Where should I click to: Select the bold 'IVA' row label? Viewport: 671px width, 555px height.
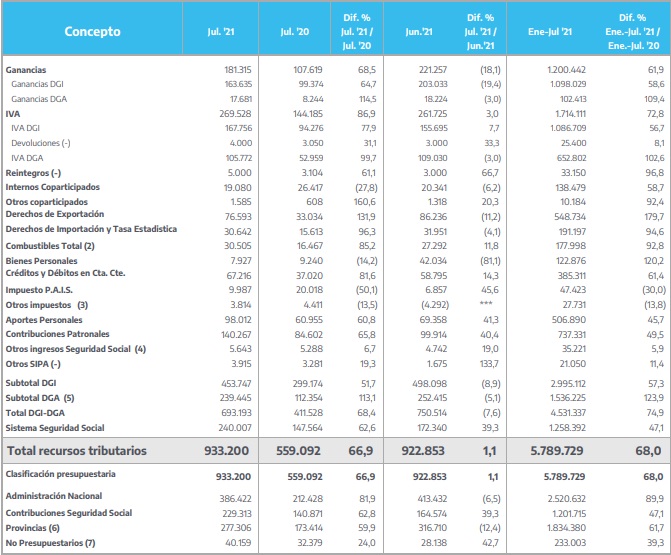coord(12,114)
